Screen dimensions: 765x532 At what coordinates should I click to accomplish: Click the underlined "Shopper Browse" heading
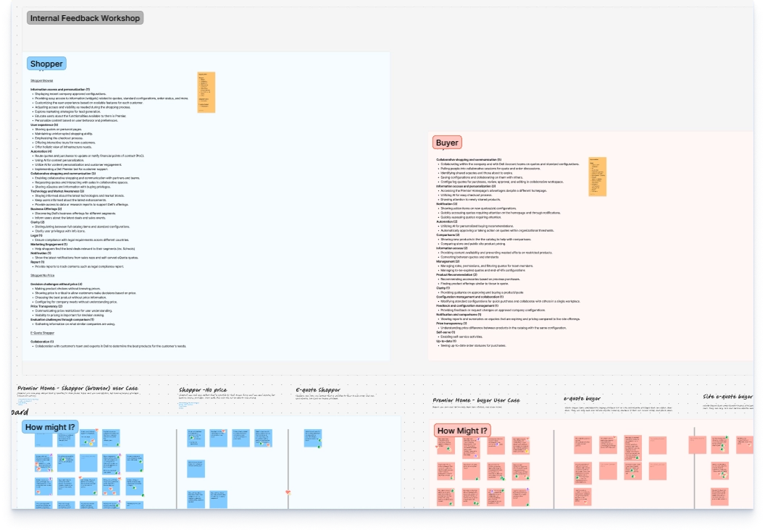(42, 81)
